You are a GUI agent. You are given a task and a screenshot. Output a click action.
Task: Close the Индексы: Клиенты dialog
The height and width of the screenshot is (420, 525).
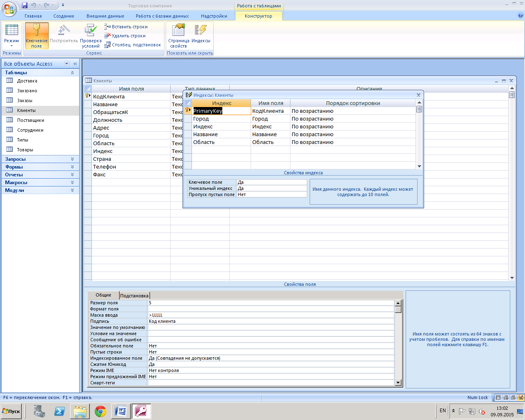419,95
